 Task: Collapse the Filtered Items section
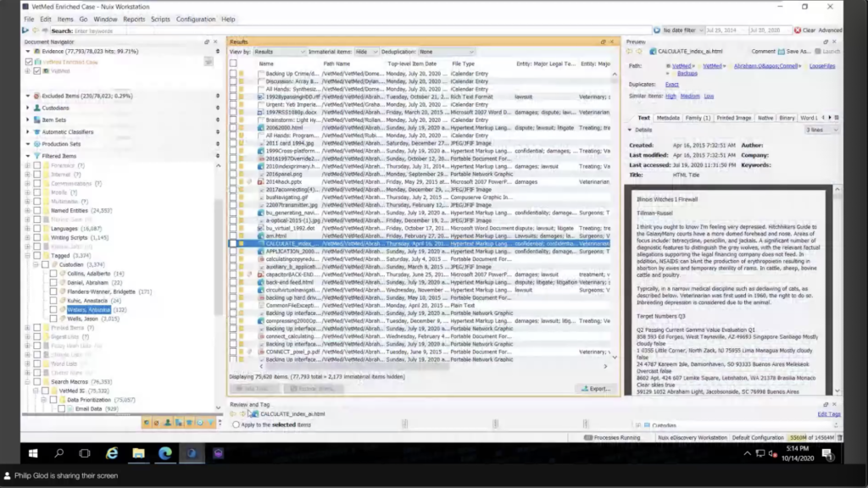(x=28, y=156)
